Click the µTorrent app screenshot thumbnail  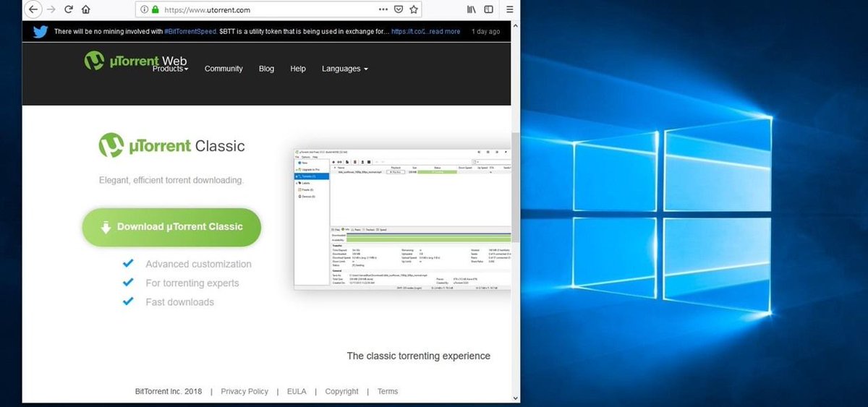402,219
